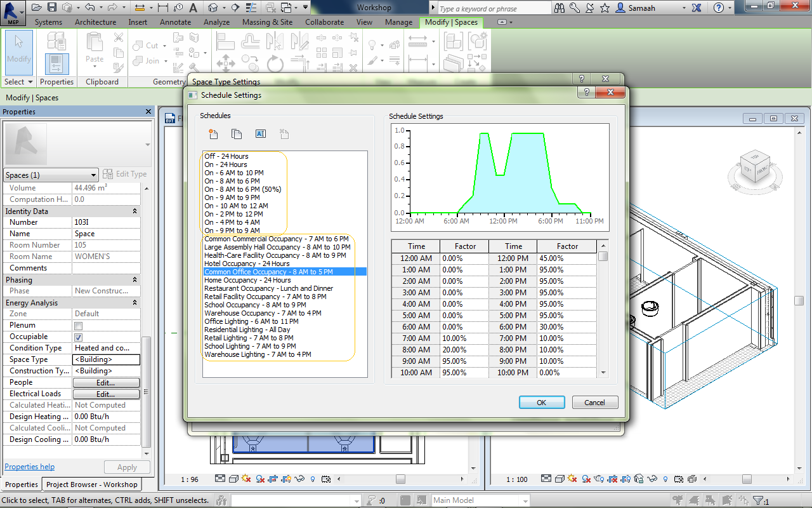
Task: Click the binoculars search icon
Action: (x=560, y=8)
